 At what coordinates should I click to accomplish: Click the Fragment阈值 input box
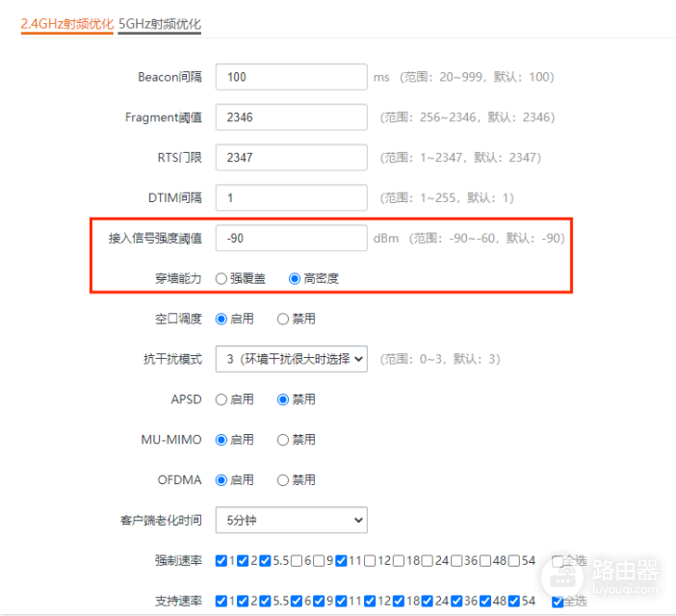pyautogui.click(x=291, y=117)
